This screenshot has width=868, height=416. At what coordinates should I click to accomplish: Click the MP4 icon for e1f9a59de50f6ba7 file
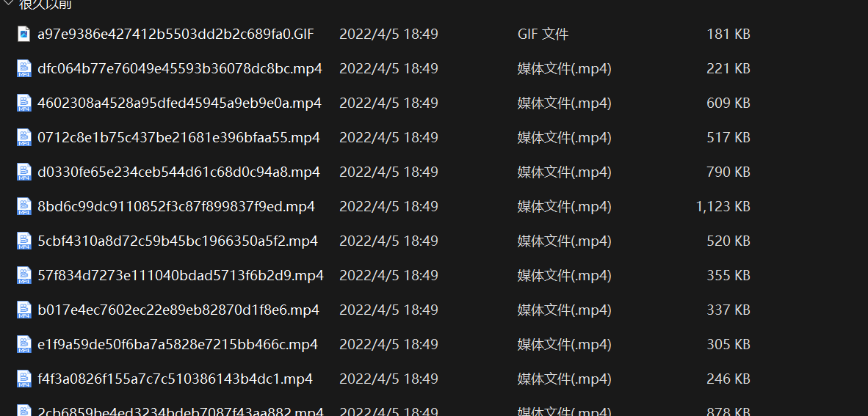(24, 344)
